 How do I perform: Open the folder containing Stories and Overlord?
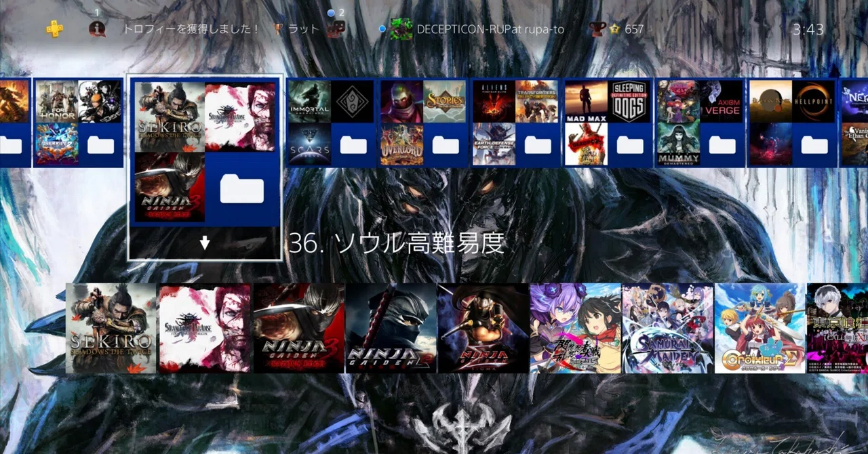(423, 123)
